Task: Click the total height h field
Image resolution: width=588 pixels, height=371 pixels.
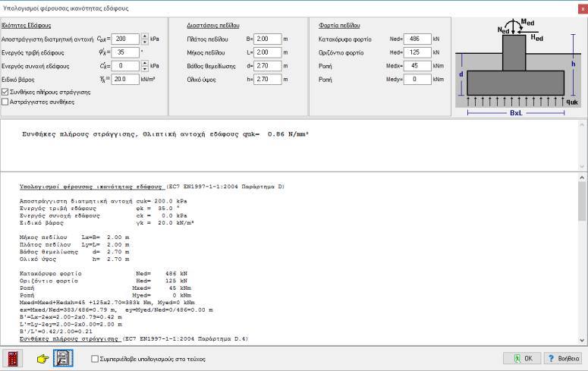Action: click(267, 80)
